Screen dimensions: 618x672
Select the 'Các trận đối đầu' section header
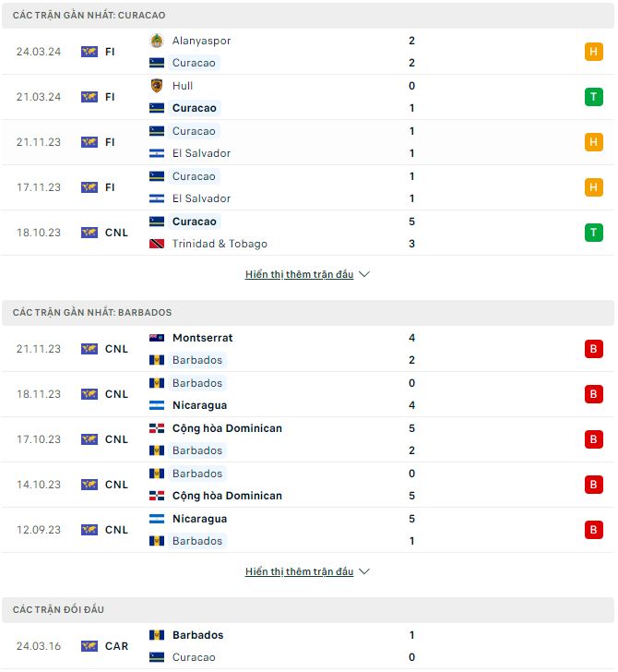308,610
